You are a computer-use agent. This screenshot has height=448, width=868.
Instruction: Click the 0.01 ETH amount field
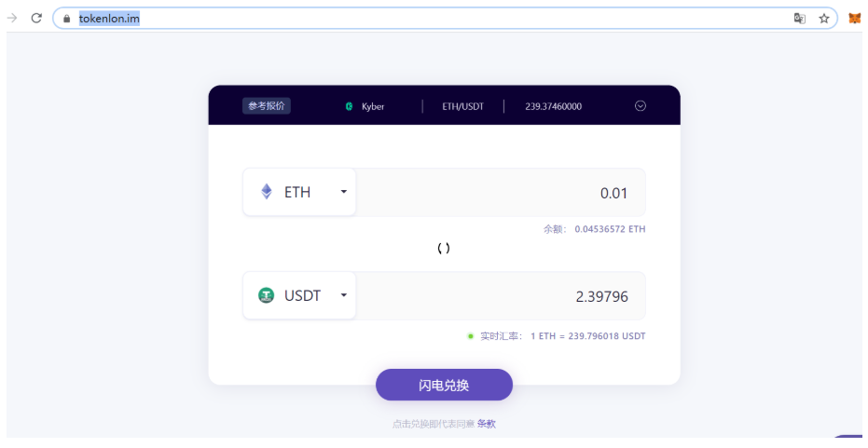tap(501, 193)
